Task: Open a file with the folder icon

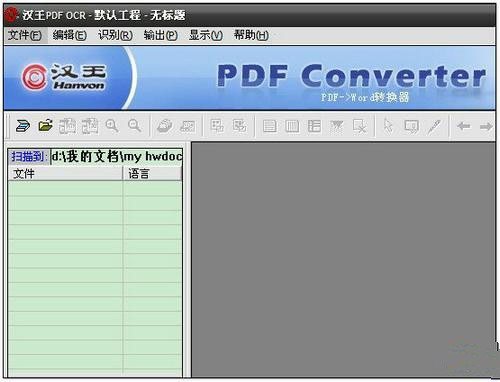Action: [46, 126]
